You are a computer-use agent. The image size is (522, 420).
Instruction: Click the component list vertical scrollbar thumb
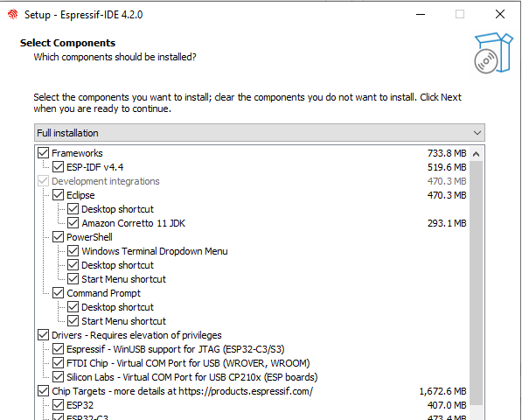pos(476,283)
